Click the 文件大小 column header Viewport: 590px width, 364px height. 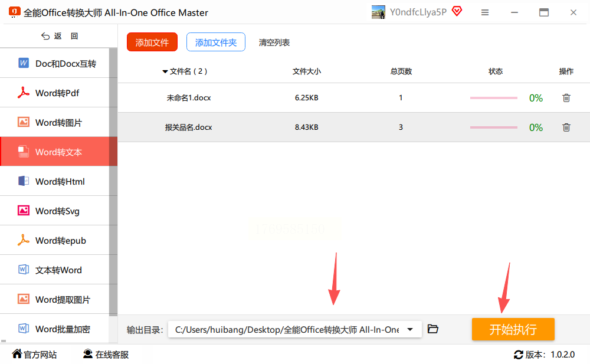tap(307, 71)
